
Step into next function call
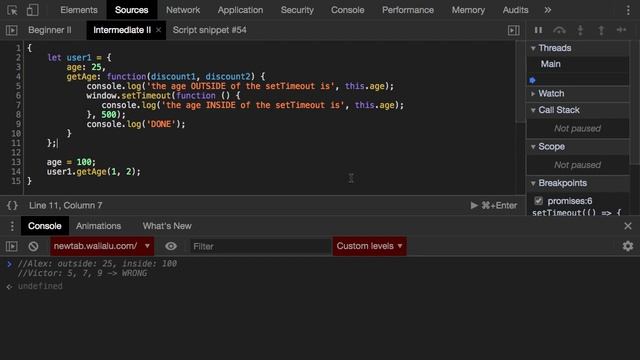click(580, 30)
